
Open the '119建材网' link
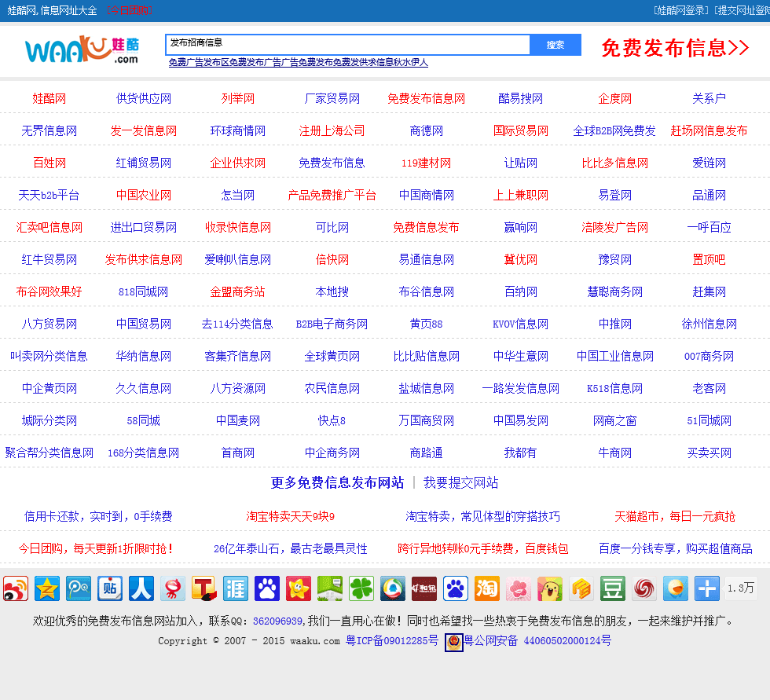tap(426, 163)
